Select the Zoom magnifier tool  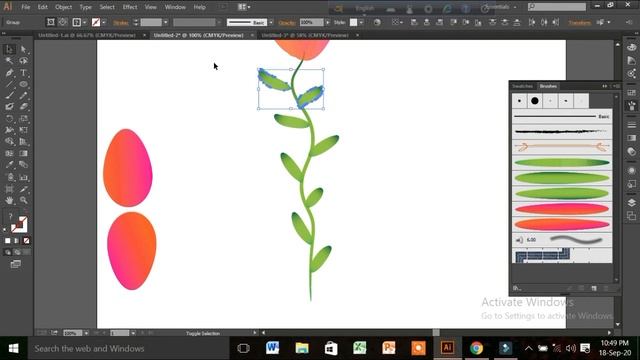pos(24,200)
